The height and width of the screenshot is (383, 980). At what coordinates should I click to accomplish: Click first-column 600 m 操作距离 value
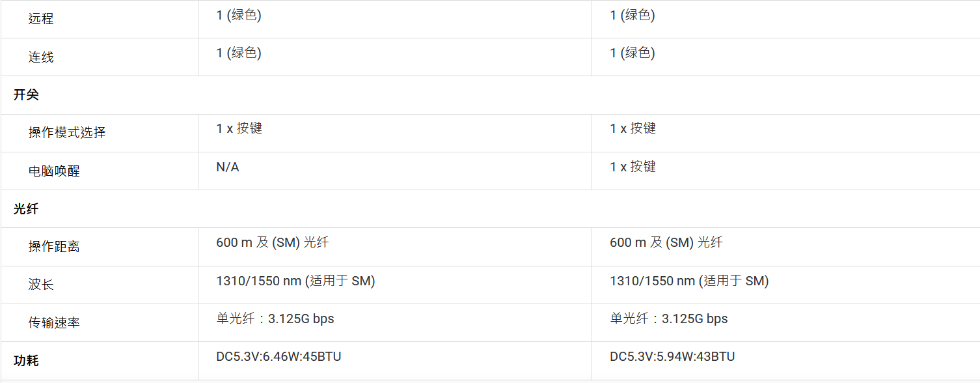(272, 243)
